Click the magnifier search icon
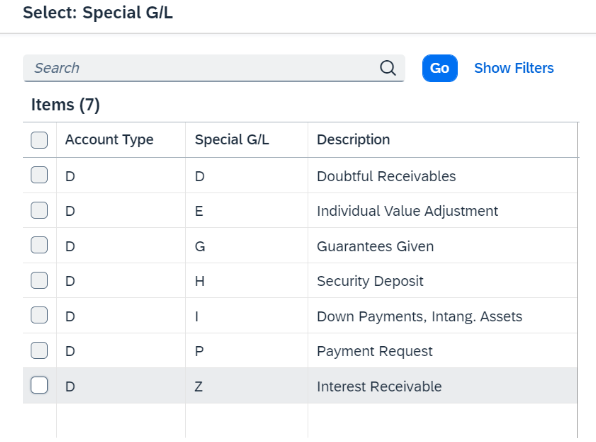Screen dimensions: 596x442 coord(388,68)
